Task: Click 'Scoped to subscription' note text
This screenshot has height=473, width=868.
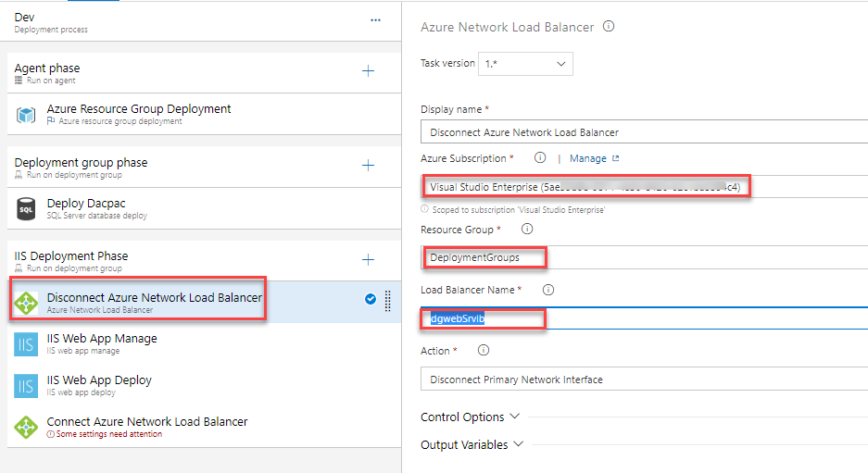Action: pos(519,210)
